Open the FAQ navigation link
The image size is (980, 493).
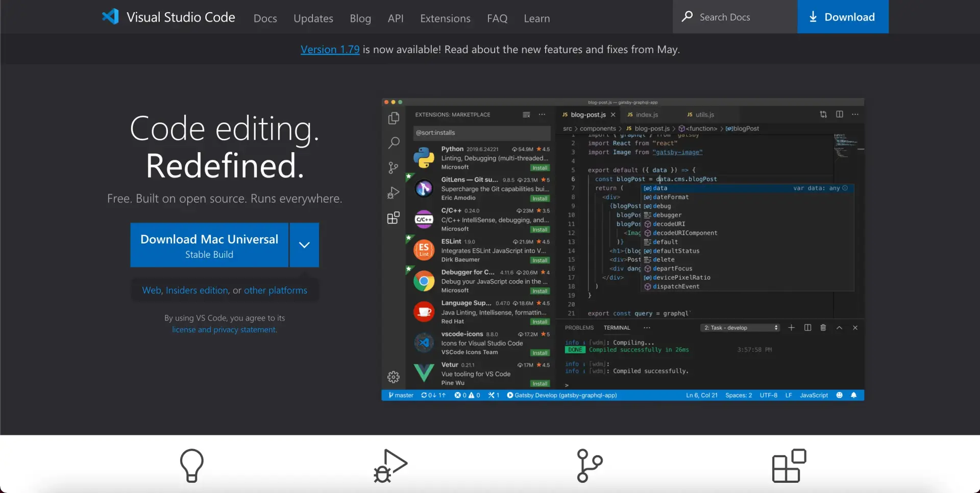coord(497,18)
